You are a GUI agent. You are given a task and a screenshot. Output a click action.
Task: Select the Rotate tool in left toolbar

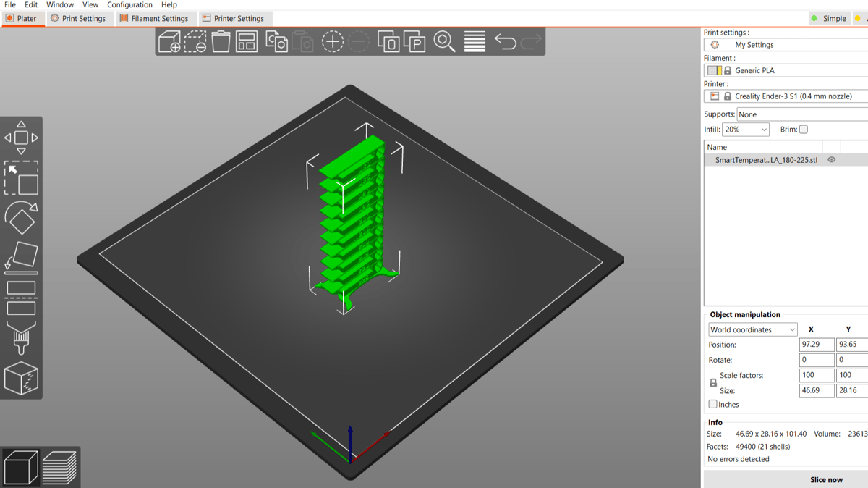[21, 217]
